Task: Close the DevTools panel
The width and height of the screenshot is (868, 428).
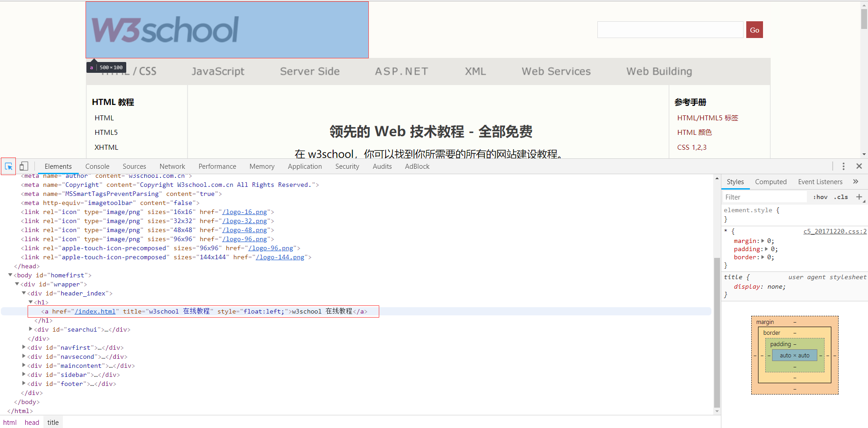Action: click(859, 166)
